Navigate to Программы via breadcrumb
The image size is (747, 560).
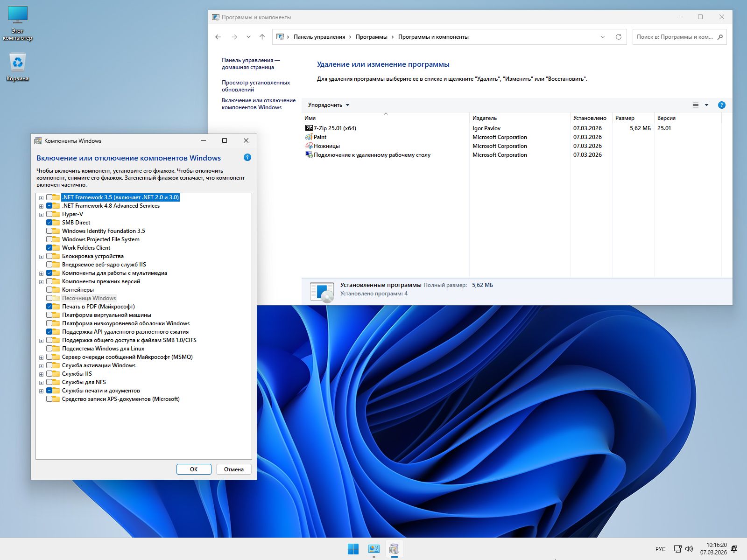point(371,36)
